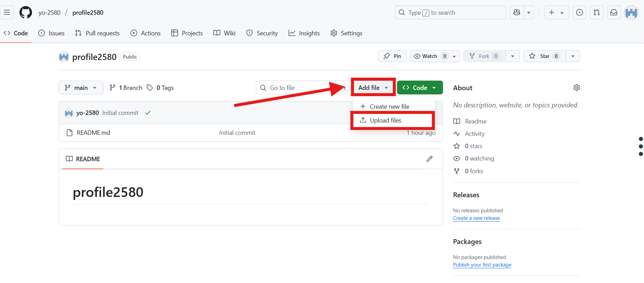The height and width of the screenshot is (283, 644).
Task: Click Create a new release link
Action: point(477,218)
